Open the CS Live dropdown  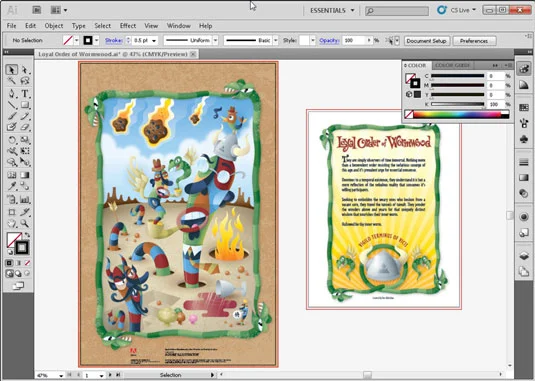point(463,10)
